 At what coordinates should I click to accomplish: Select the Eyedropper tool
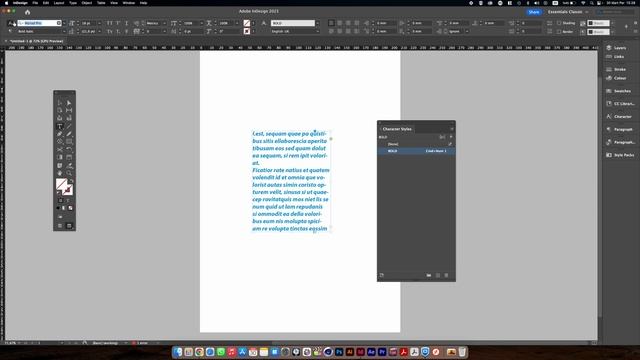pyautogui.click(x=69, y=165)
